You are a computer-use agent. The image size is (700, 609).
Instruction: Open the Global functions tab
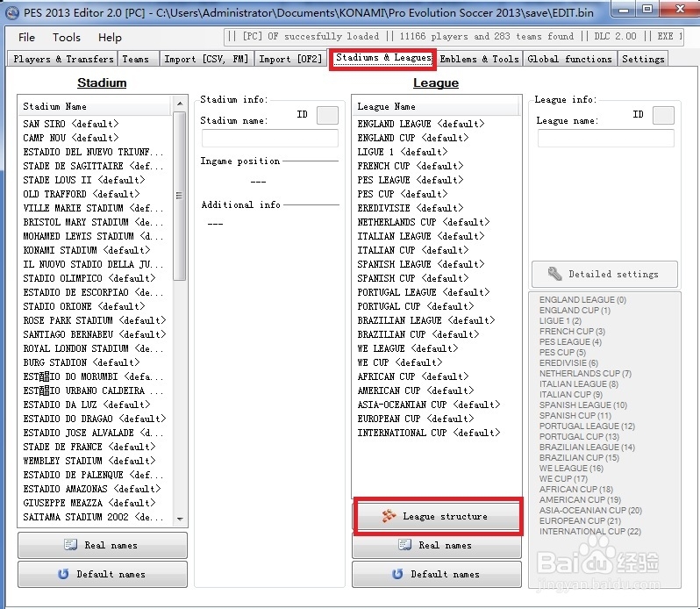[569, 59]
